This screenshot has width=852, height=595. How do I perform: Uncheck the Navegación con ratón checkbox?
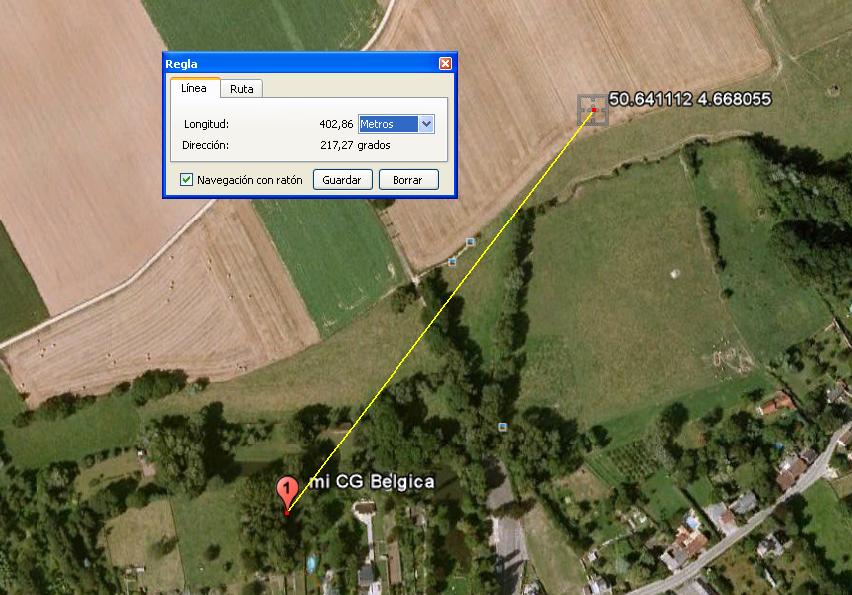click(186, 179)
